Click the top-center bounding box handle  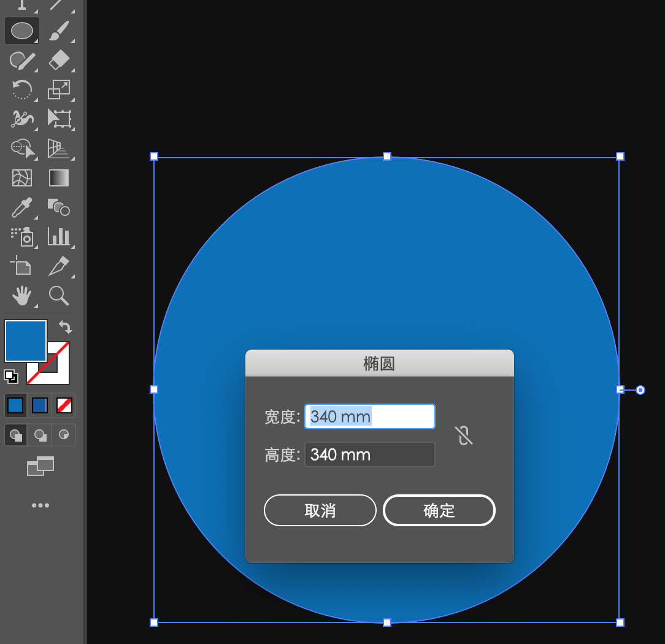(386, 156)
